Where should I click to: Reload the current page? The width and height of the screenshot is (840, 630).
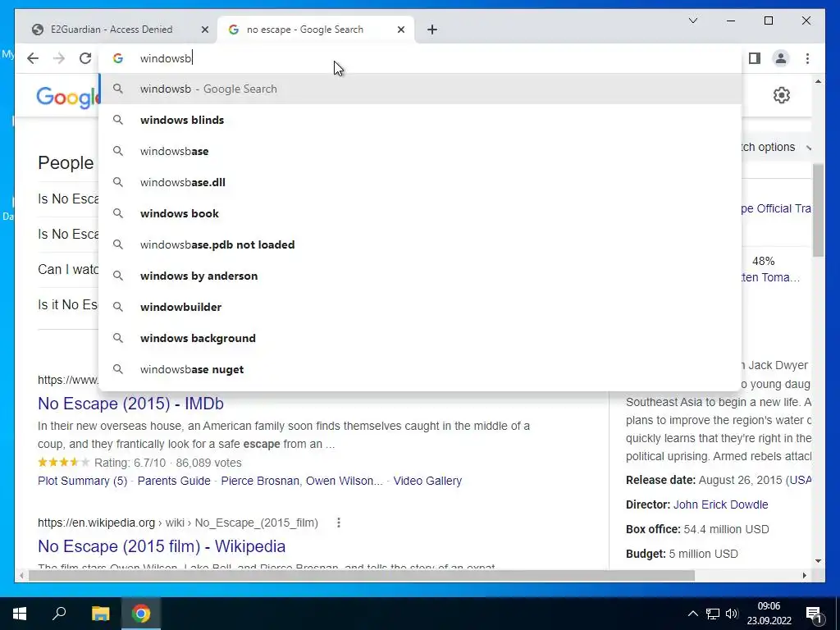point(85,58)
